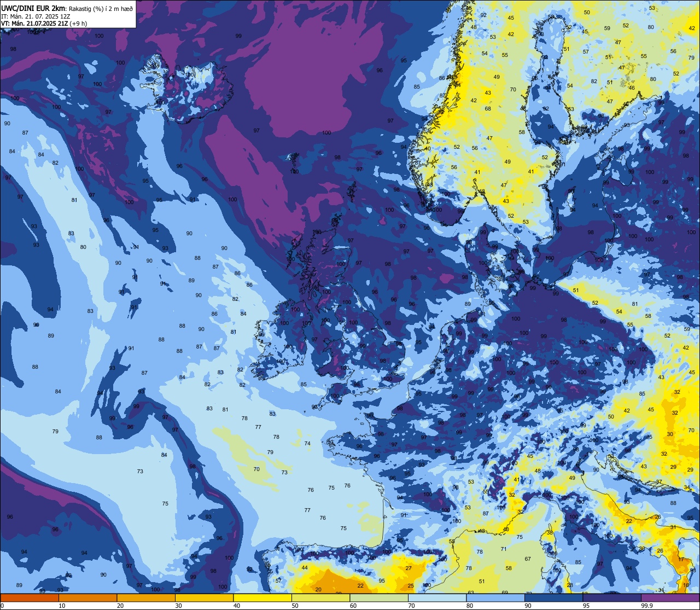Screen dimensions: 700x610
Task: Click the 'VT: Mán. 21.07.2025 21Z' line
Action: click(34, 24)
